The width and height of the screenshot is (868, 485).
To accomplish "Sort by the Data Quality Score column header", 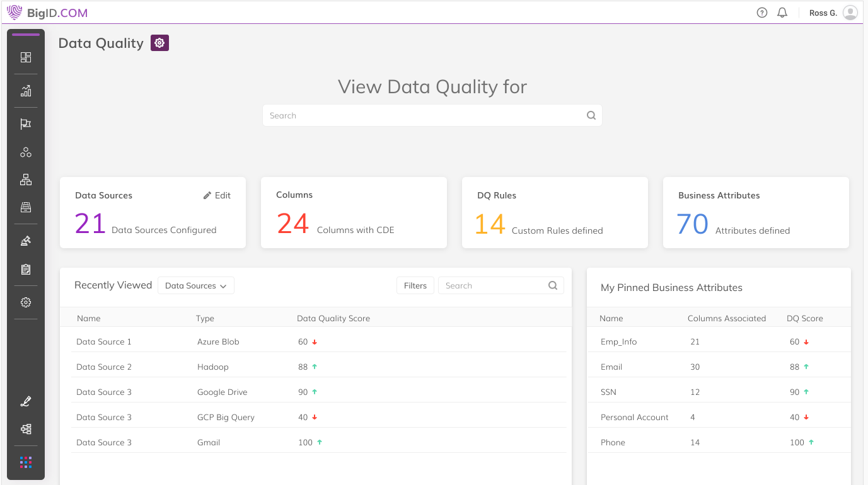I will [333, 318].
